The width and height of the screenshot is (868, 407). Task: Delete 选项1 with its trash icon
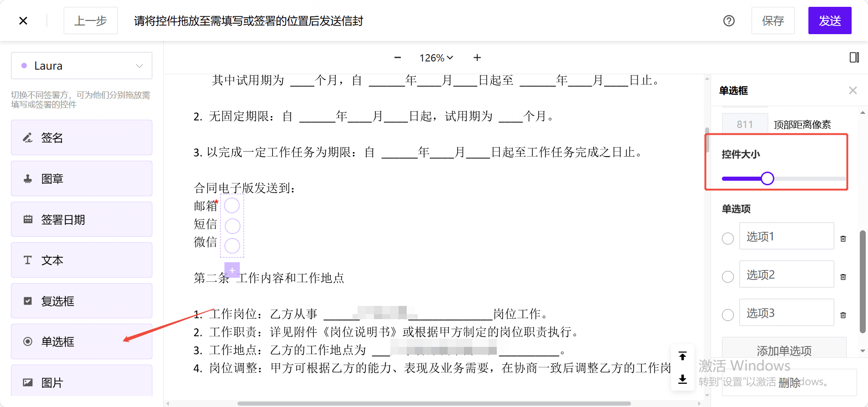pyautogui.click(x=843, y=239)
